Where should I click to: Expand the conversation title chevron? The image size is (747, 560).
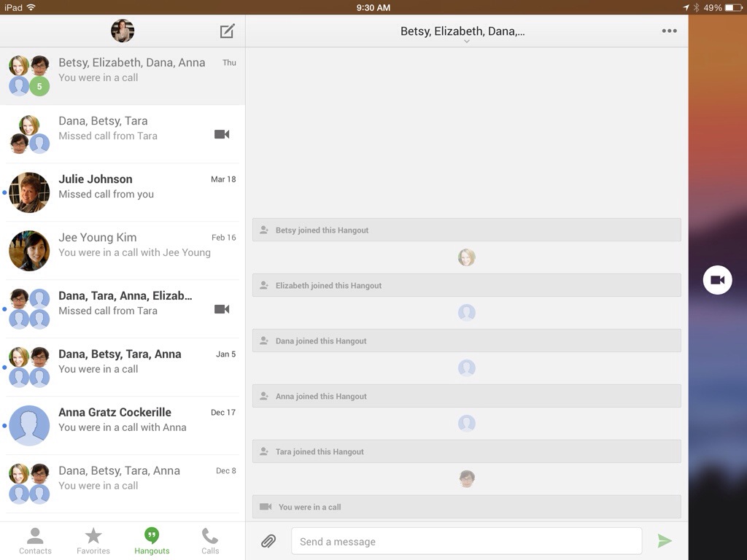click(x=466, y=42)
